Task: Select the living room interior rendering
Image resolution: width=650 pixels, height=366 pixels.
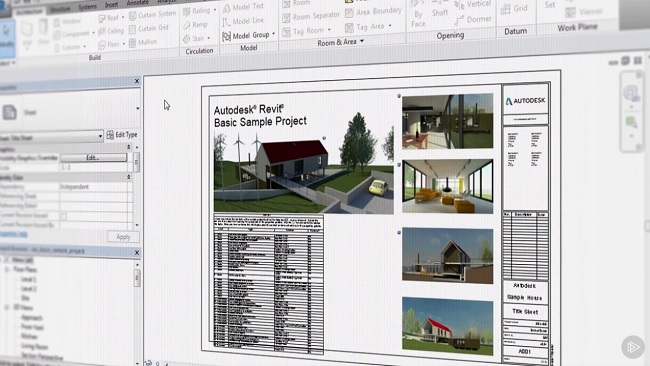Action: tap(448, 186)
